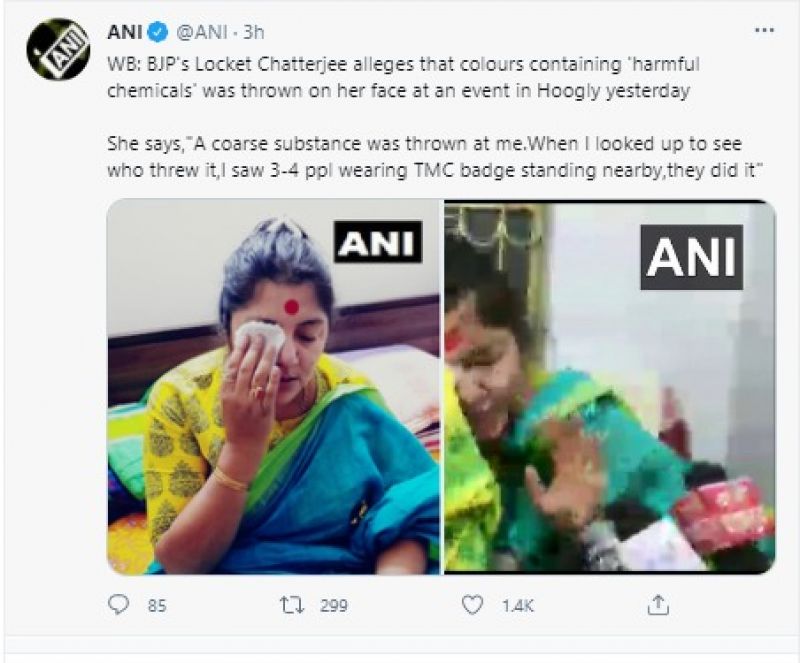Open the tweet's more options menu

pyautogui.click(x=763, y=31)
